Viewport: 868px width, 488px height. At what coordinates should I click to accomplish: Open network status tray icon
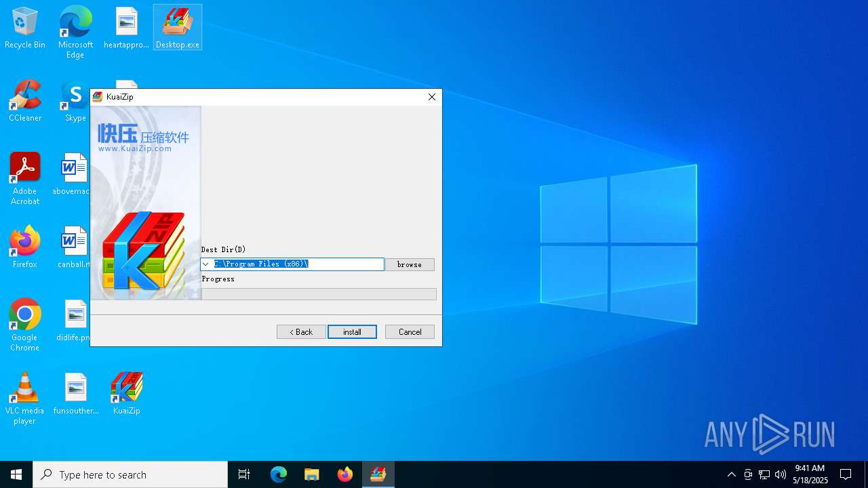pos(764,474)
